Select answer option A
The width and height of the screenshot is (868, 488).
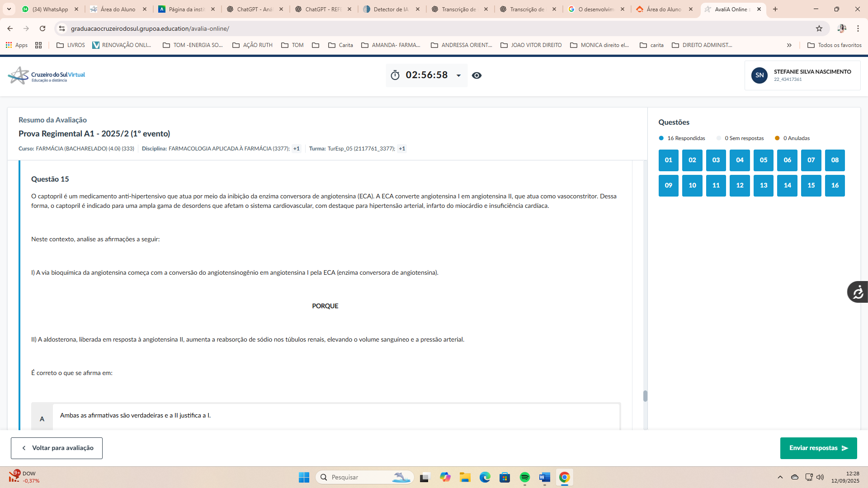(325, 416)
